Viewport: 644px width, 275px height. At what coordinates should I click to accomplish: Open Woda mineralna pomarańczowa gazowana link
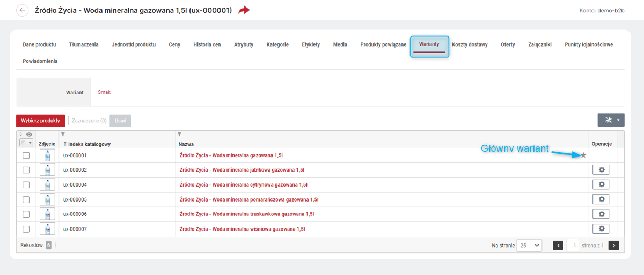249,199
